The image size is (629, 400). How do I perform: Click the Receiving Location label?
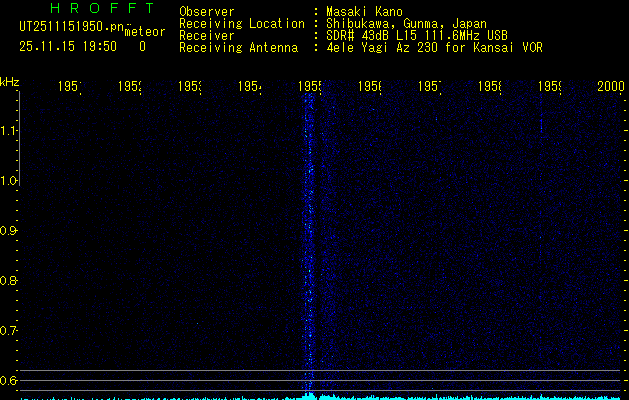point(242,24)
